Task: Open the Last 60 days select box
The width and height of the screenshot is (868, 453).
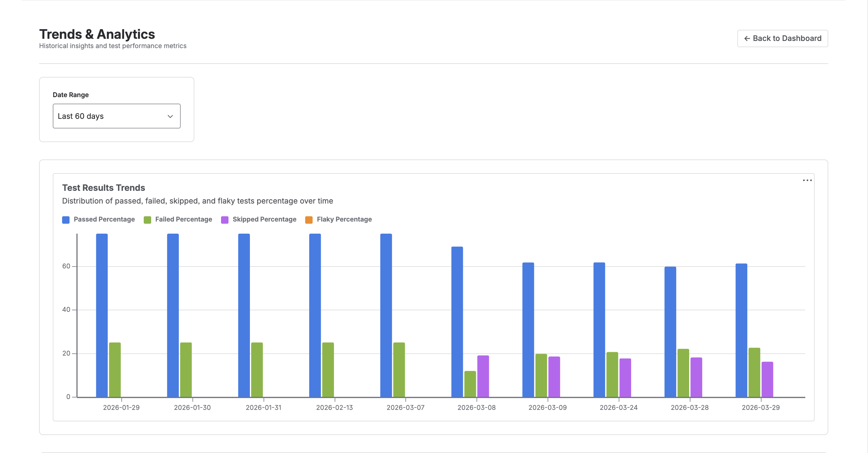Action: (x=116, y=116)
